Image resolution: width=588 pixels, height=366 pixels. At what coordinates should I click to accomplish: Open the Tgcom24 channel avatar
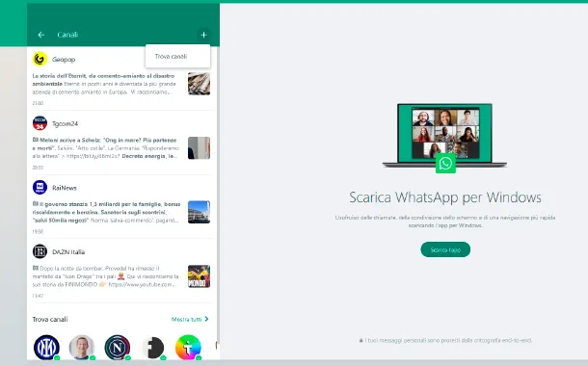[40, 123]
